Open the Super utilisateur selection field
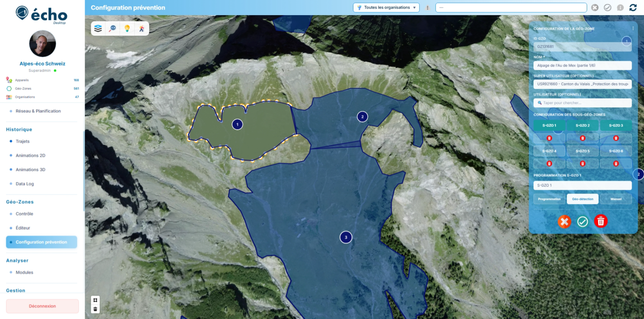Viewport: 644px width, 319px height. [583, 84]
